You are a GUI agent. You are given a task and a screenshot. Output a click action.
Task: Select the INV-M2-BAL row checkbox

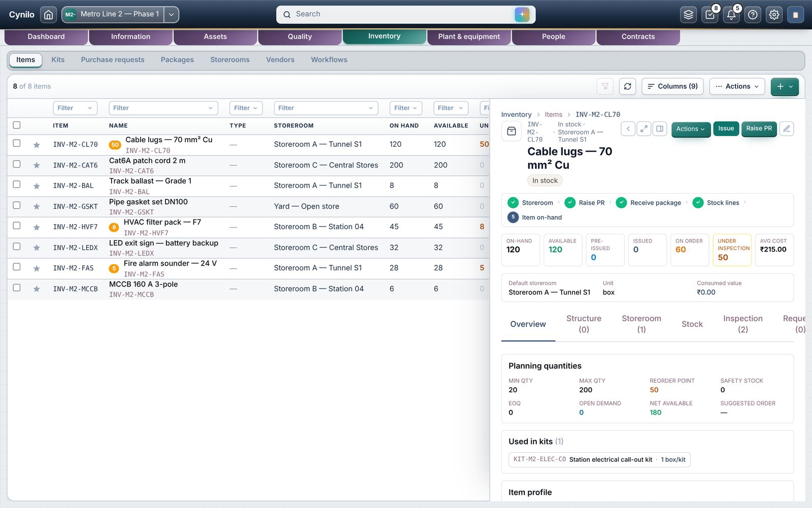pos(17,184)
